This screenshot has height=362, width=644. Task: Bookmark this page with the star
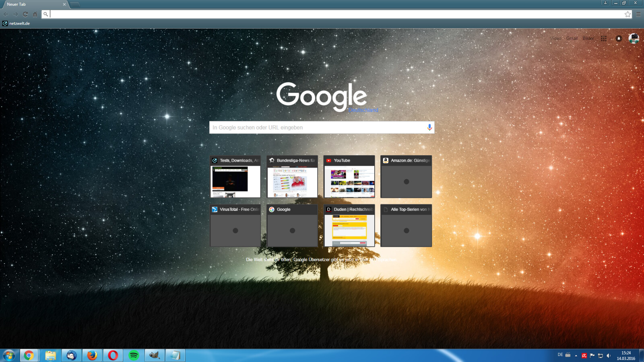(x=627, y=14)
